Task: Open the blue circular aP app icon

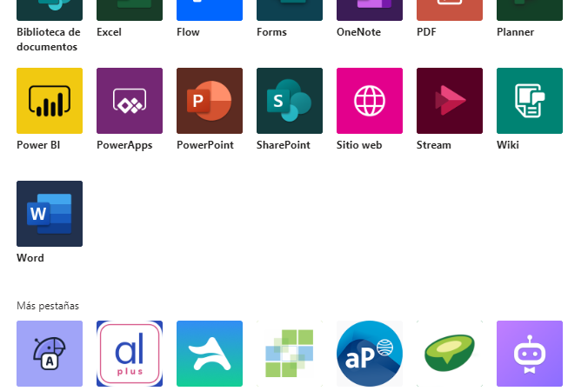Action: [x=370, y=354]
